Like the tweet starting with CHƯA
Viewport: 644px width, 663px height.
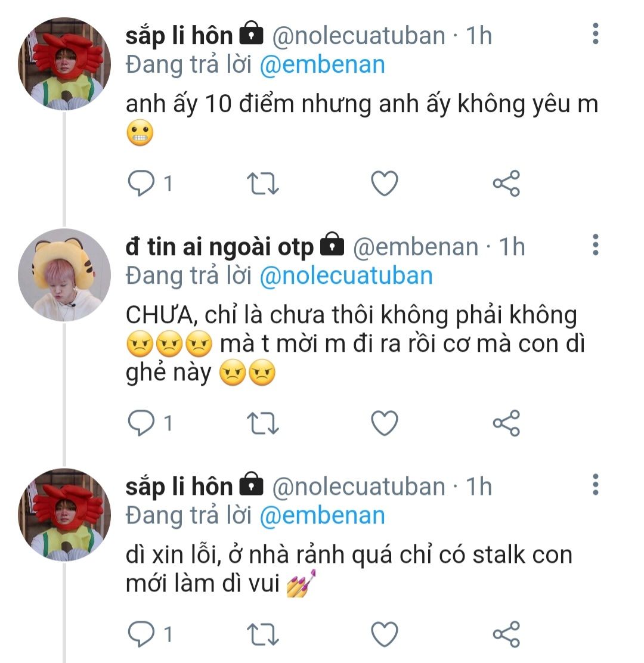(384, 424)
